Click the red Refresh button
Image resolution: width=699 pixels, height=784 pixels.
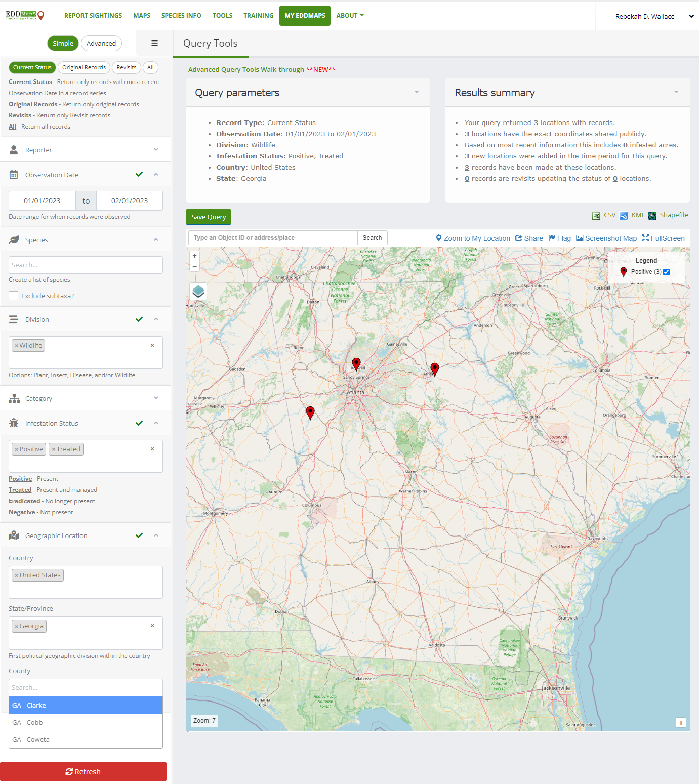coord(83,772)
